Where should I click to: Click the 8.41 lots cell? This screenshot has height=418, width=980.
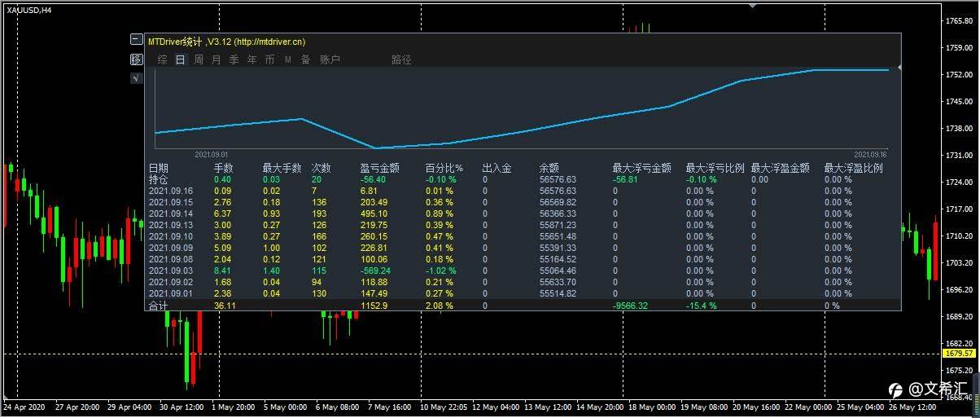(x=222, y=271)
